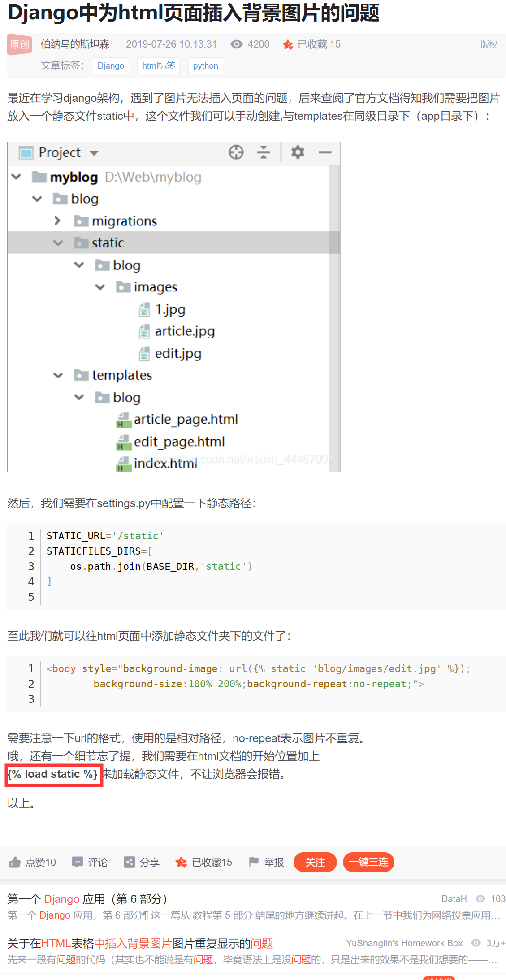Click the article title heading

tap(194, 13)
